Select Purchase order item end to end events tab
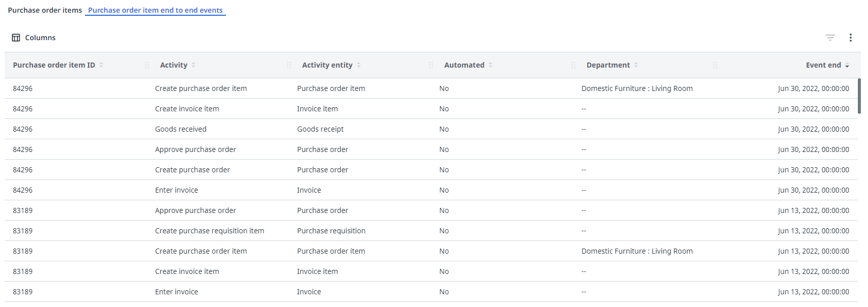Viewport: 868px width, 307px height. 155,10
